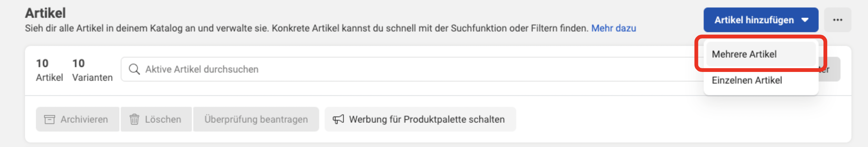
Task: Click the Aktive Artikel durchsuchen search field
Action: (411, 69)
